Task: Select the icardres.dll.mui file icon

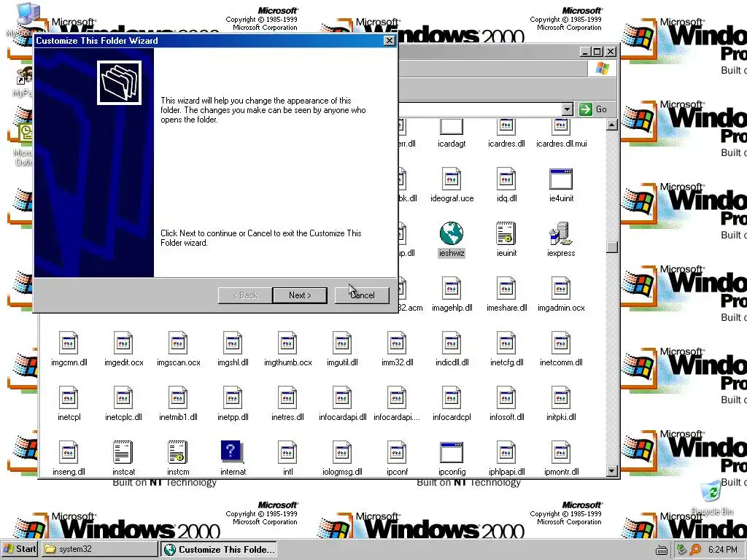Action: (561, 127)
